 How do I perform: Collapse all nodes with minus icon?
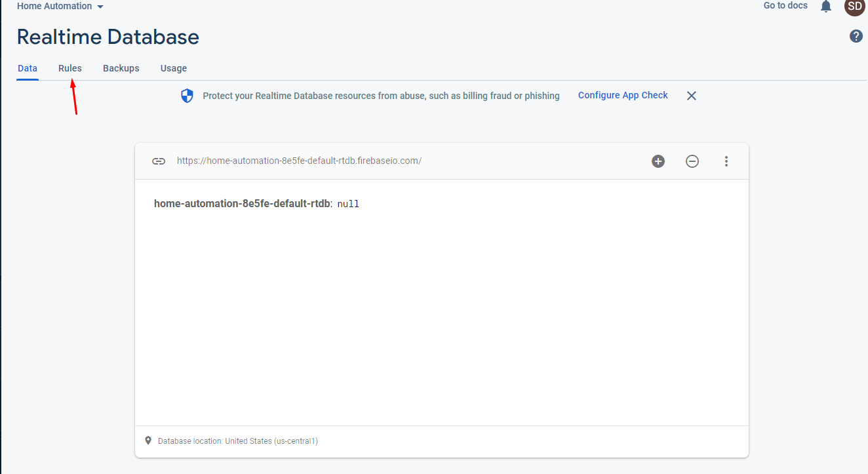[692, 161]
